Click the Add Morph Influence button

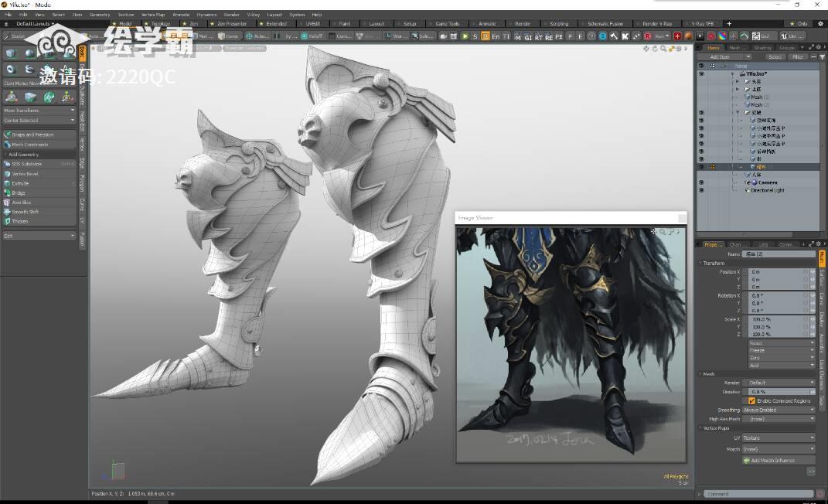point(779,461)
